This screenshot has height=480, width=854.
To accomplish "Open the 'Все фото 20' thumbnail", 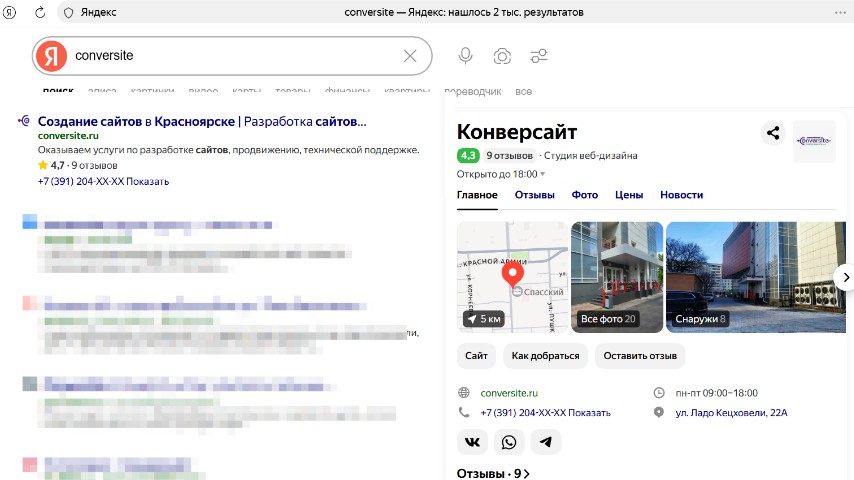I will pyautogui.click(x=616, y=277).
